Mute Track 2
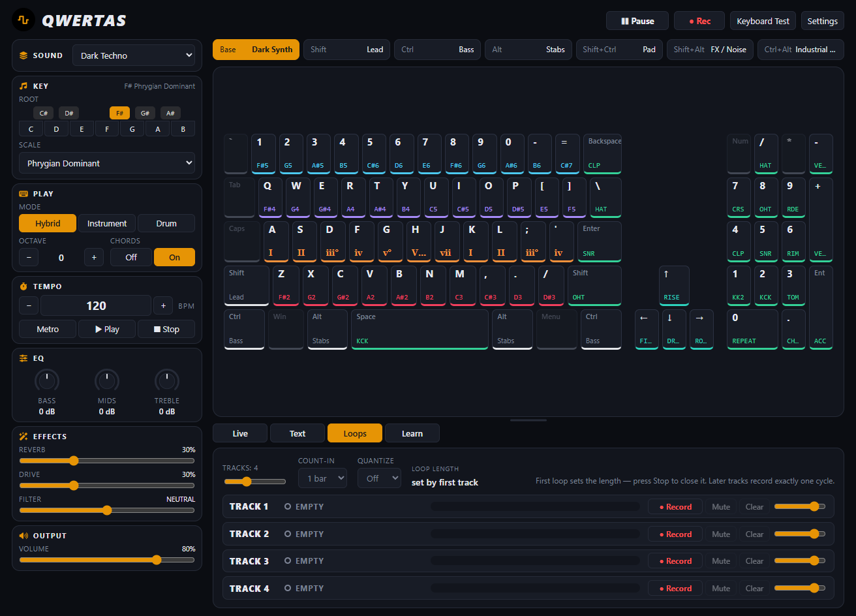 tap(721, 534)
